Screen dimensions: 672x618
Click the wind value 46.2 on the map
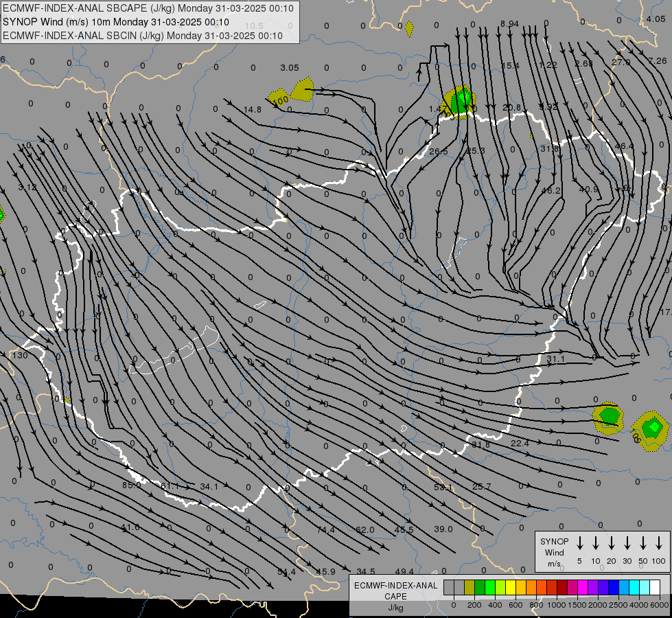551,190
